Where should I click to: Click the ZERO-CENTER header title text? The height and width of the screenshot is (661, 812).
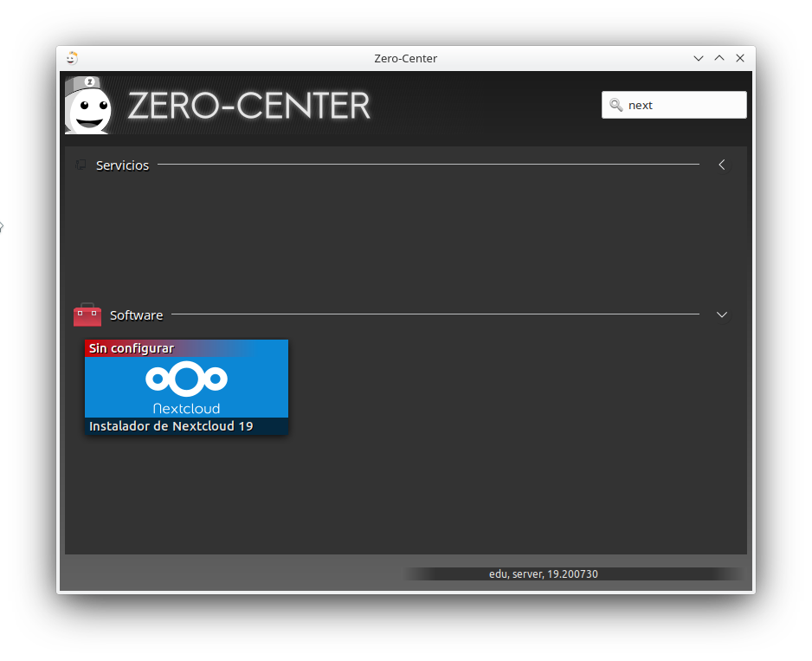point(248,106)
